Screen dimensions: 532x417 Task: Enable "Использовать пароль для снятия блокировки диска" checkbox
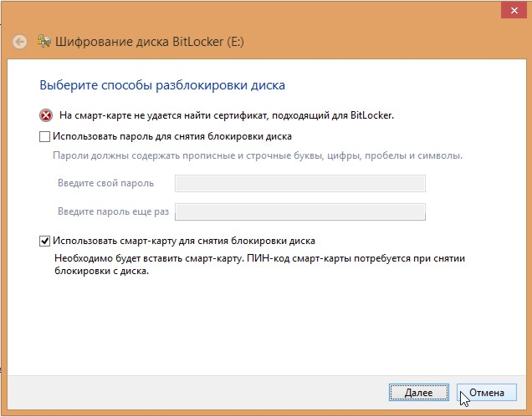pos(45,136)
